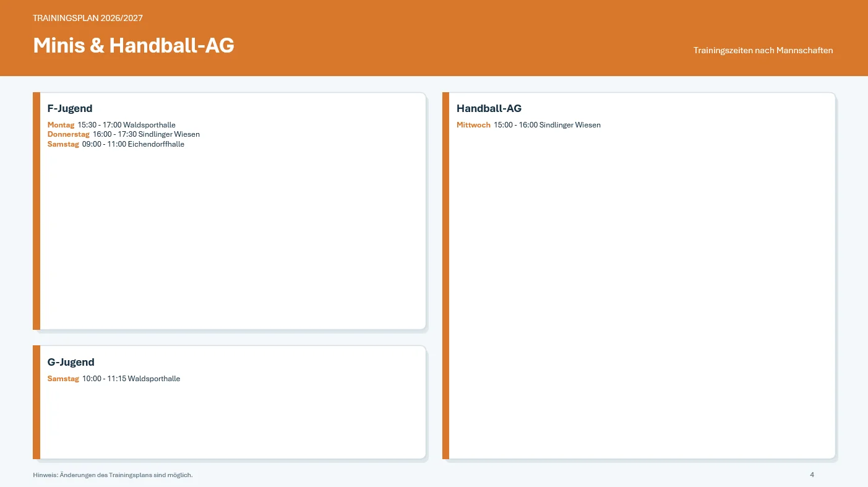Image resolution: width=868 pixels, height=487 pixels.
Task: Click the G-Jugend 'Samstag 10:00 - 11:15' row
Action: tap(114, 379)
